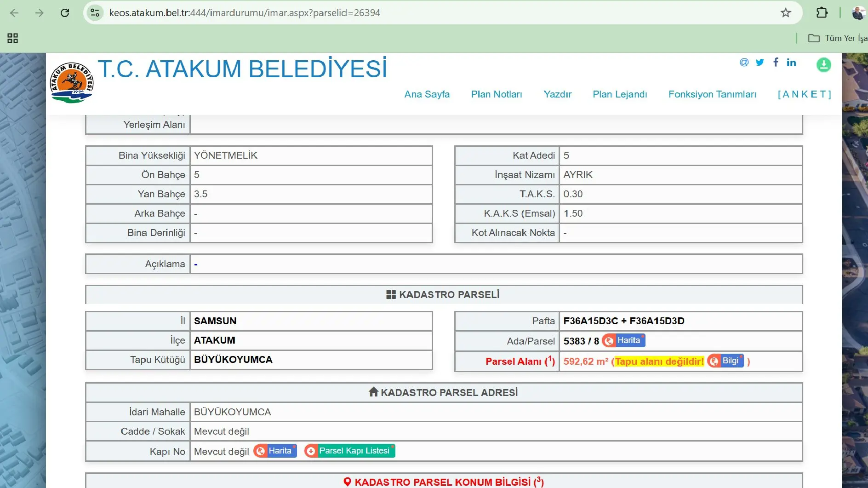Click the AYRIK İnşaat Nizamı value
The height and width of the screenshot is (488, 868).
click(x=578, y=175)
